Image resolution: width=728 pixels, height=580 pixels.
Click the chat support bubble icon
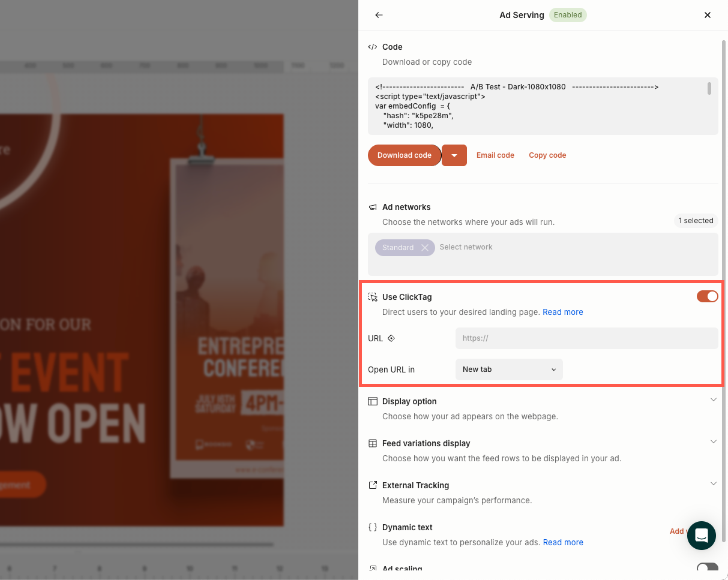pyautogui.click(x=701, y=535)
